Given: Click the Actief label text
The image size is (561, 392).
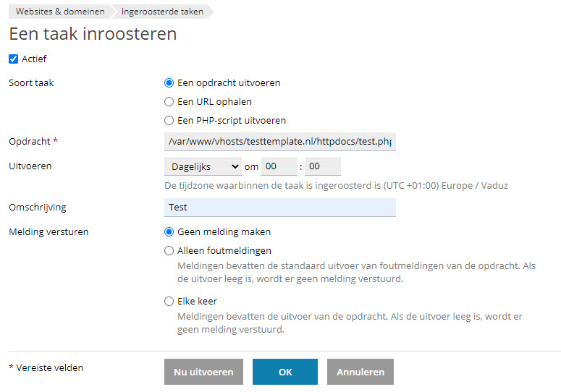Looking at the screenshot, I should coord(34,59).
